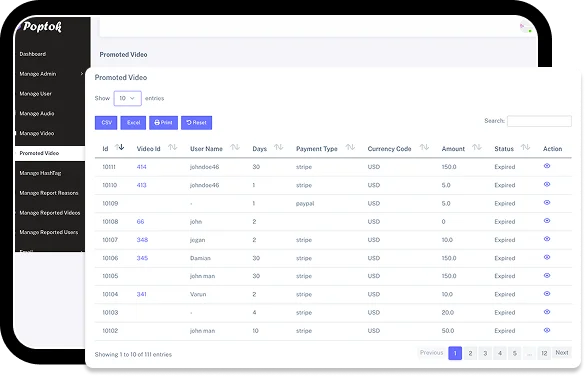Open video link 413
Screen dimensions: 585x376
point(141,185)
